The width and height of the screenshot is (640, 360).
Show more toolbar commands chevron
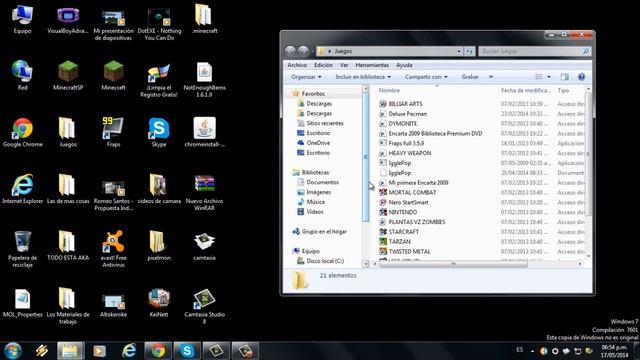coord(491,77)
